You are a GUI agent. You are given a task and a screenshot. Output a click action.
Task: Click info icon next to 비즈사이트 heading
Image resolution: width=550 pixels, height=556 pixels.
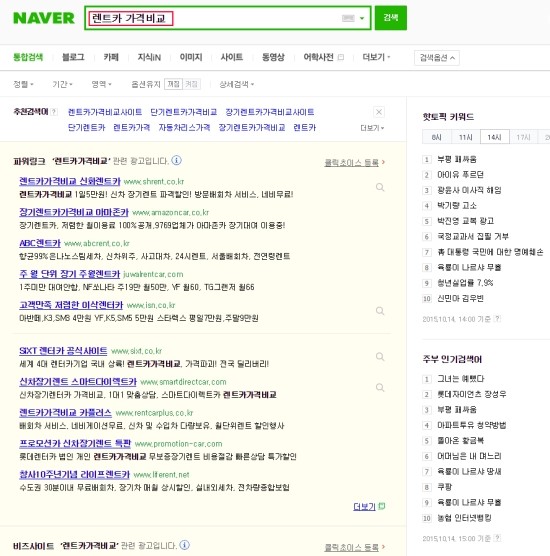pos(184,545)
